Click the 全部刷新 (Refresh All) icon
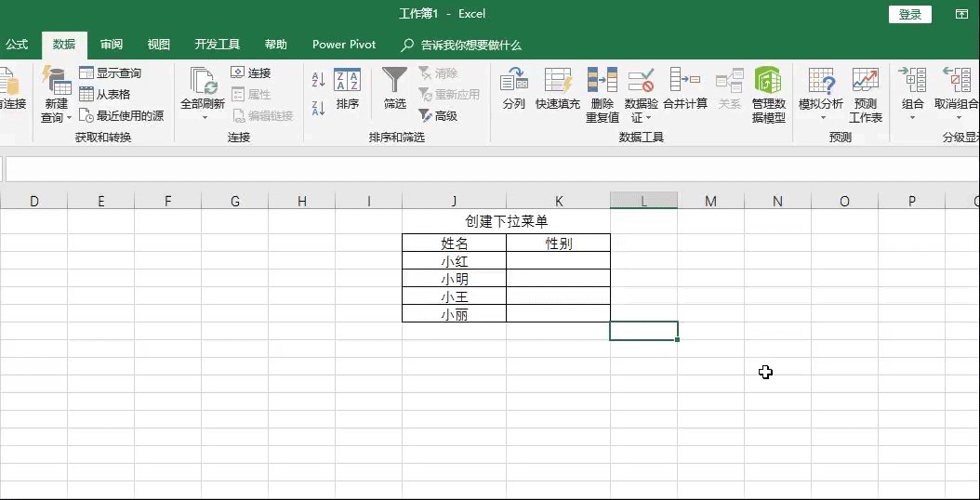This screenshot has width=980, height=500. point(203,81)
